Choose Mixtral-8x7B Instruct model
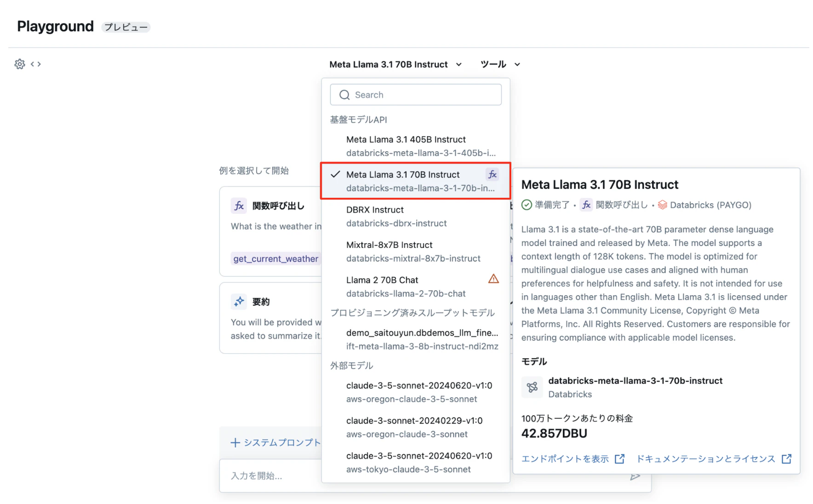The width and height of the screenshot is (813, 504). 416,252
